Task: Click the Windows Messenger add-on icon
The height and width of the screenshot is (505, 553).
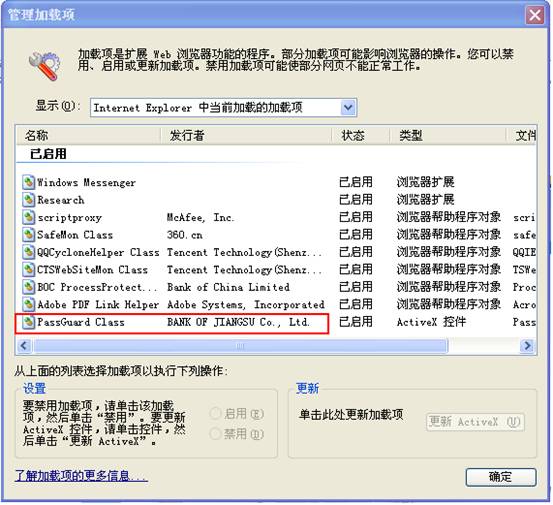Action: (x=28, y=182)
